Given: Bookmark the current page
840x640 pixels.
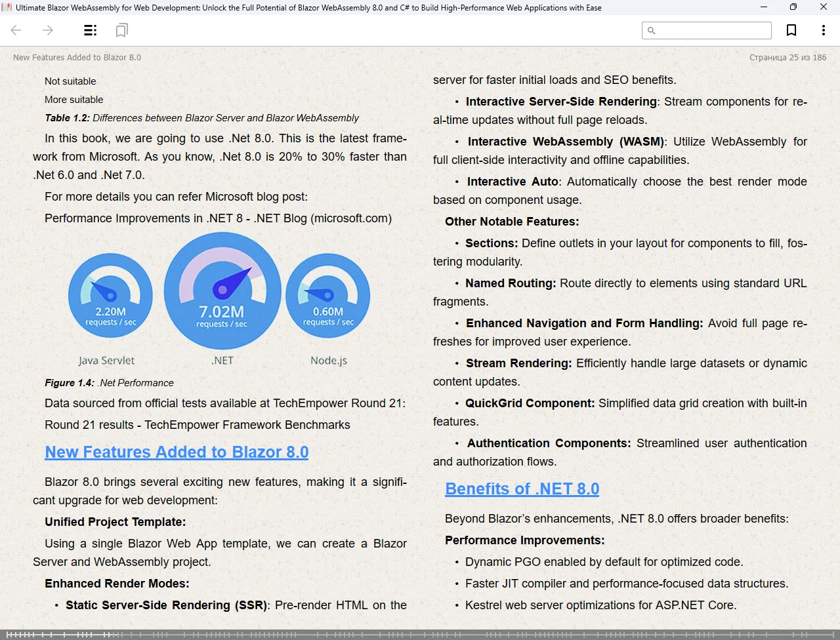Looking at the screenshot, I should click(x=791, y=30).
